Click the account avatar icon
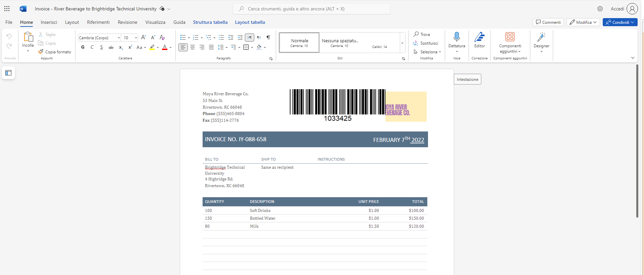Image resolution: width=644 pixels, height=275 pixels. tap(632, 9)
